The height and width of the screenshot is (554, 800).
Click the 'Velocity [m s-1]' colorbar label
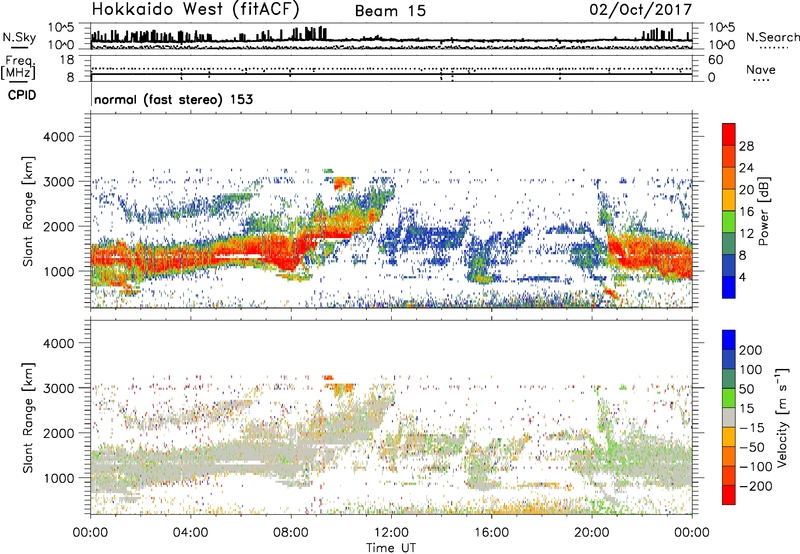tap(781, 417)
